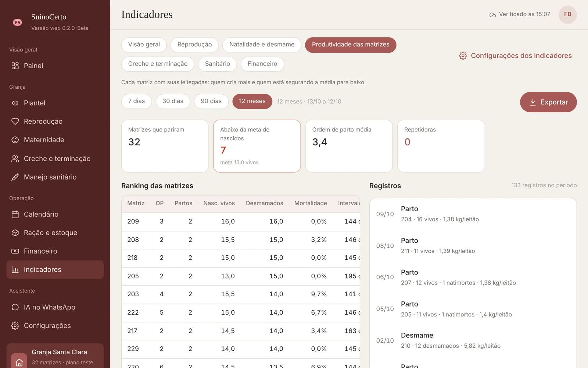Select matriz 229 row in ranking
This screenshot has height=368, width=588.
pyautogui.click(x=241, y=349)
